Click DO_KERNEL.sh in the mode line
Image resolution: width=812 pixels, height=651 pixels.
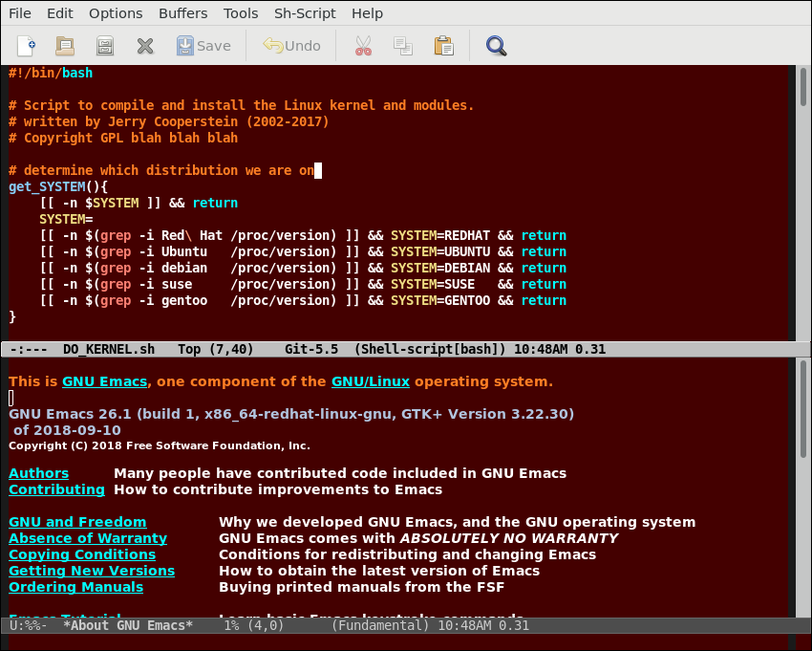point(109,349)
